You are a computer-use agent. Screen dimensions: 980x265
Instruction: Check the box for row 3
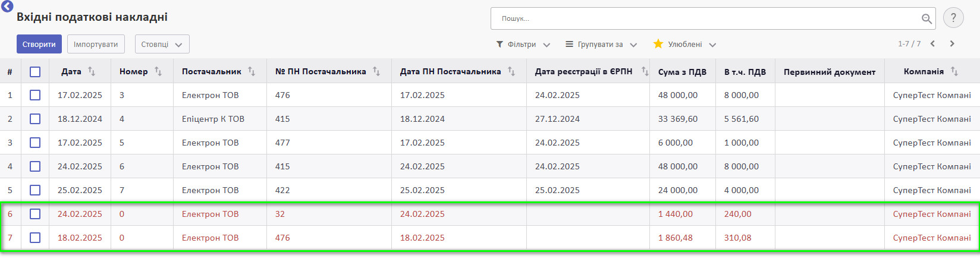(x=35, y=143)
